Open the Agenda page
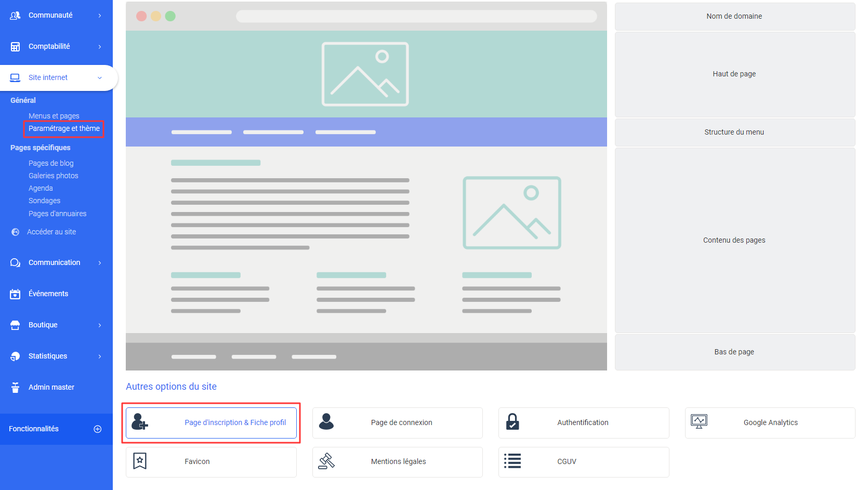Viewport: 868px width, 490px height. pos(41,188)
